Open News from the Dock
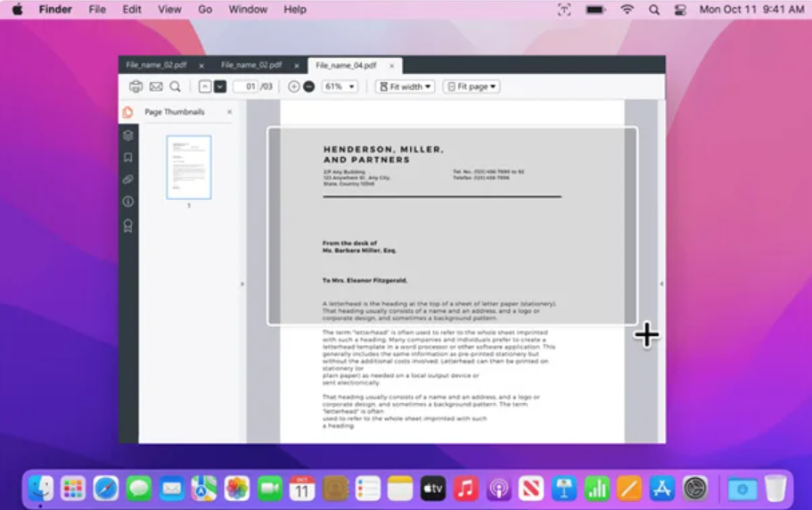Viewport: 812px width, 510px height. pos(531,489)
